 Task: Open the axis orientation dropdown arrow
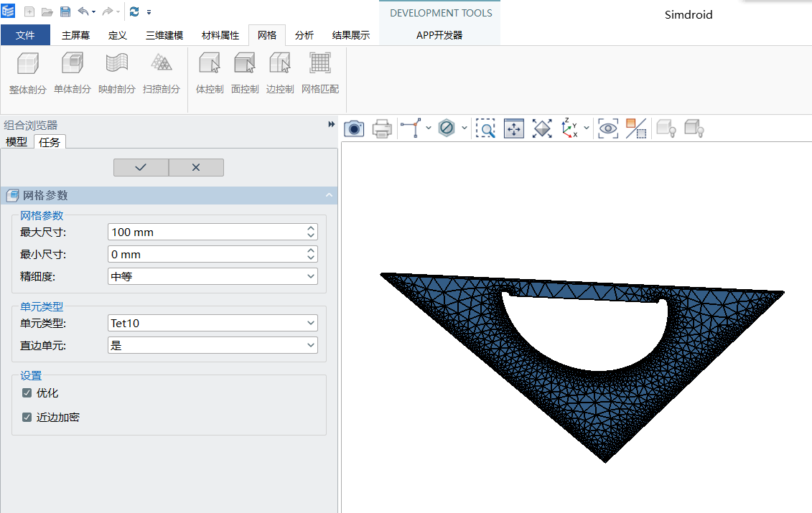(x=587, y=128)
